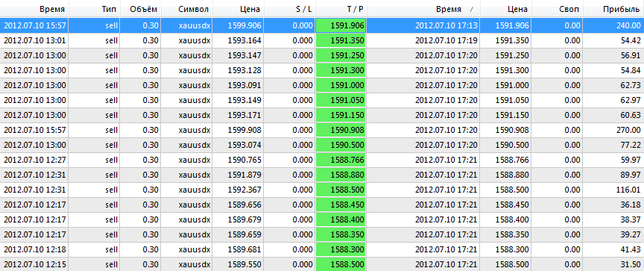This screenshot has height=271, width=644.
Task: Click green T/P cell 1590.908
Action: 341,130
